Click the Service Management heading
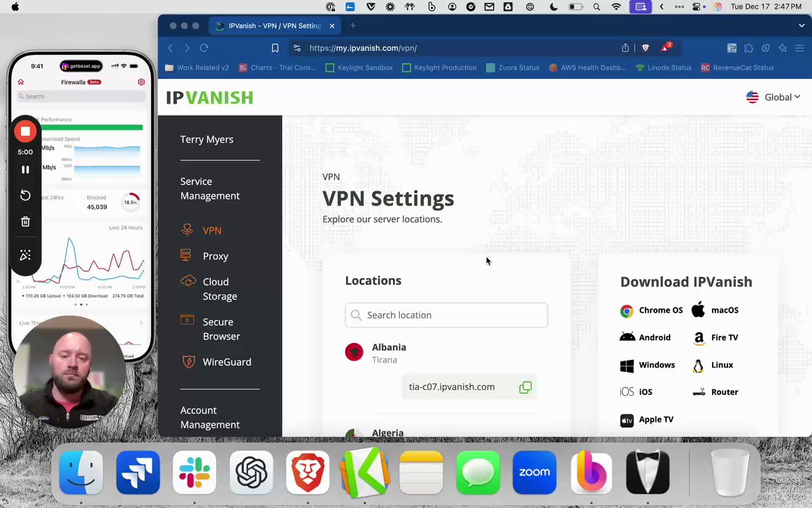Screen dimensions: 812x508 [x=210, y=188]
